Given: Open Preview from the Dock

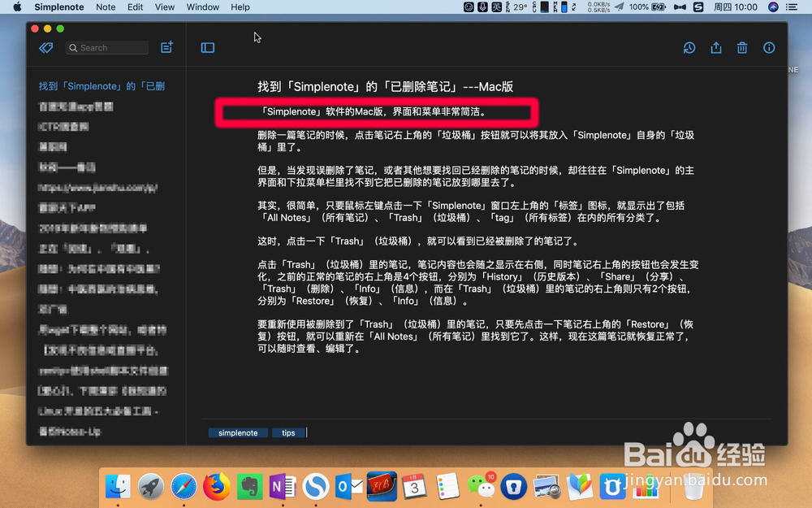Looking at the screenshot, I should 546,486.
